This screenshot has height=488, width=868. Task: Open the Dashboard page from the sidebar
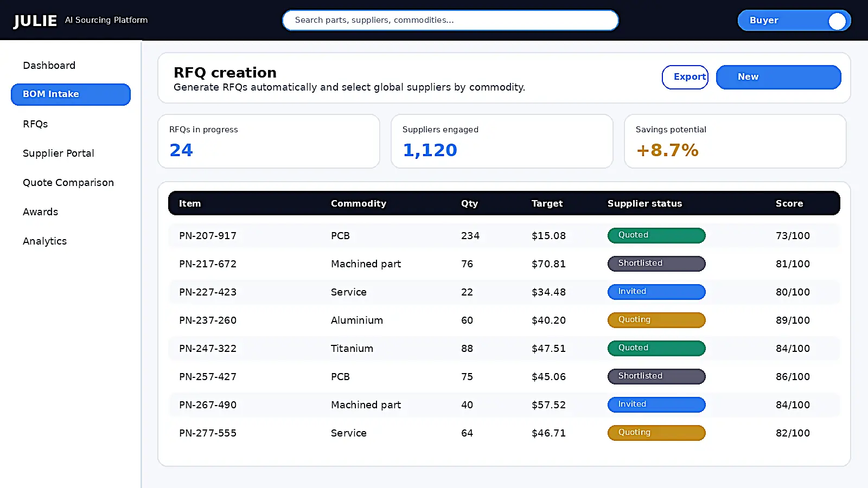pyautogui.click(x=49, y=65)
